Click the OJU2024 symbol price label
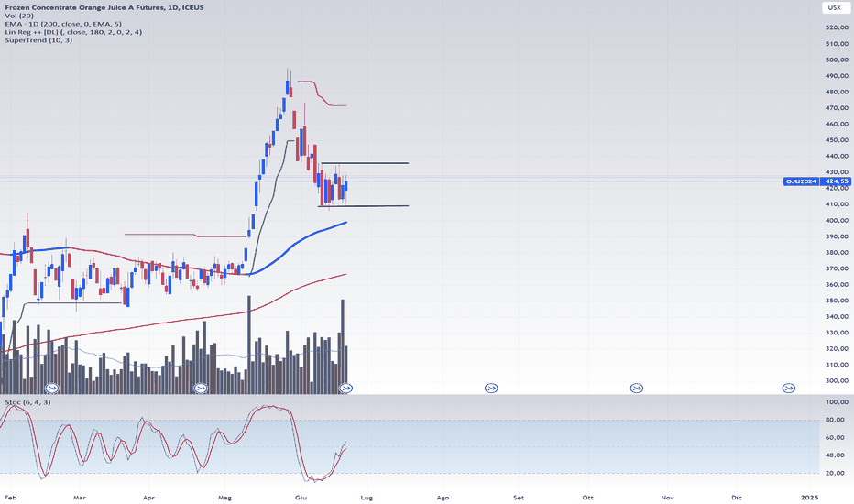This screenshot has height=504, width=854. pyautogui.click(x=801, y=181)
